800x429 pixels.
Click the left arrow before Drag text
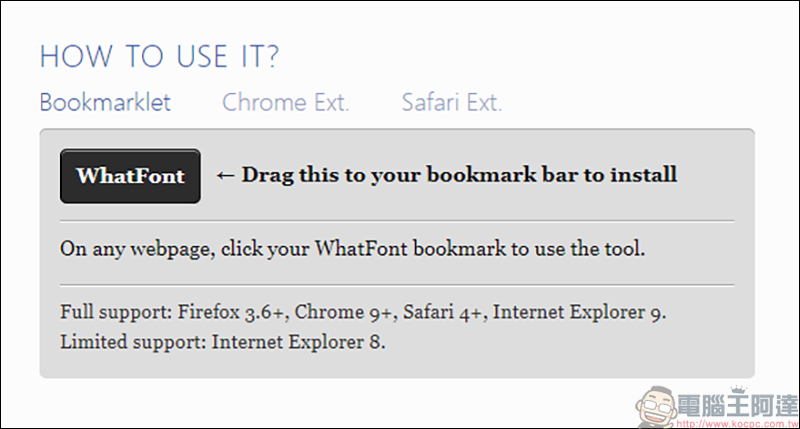coord(225,175)
